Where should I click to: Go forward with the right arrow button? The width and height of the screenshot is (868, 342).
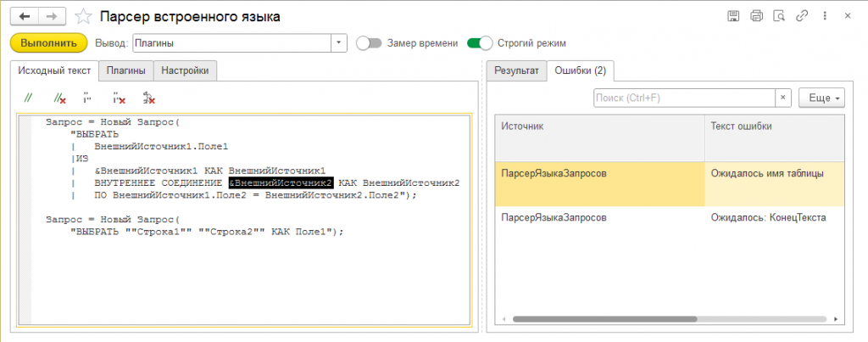[x=52, y=17]
